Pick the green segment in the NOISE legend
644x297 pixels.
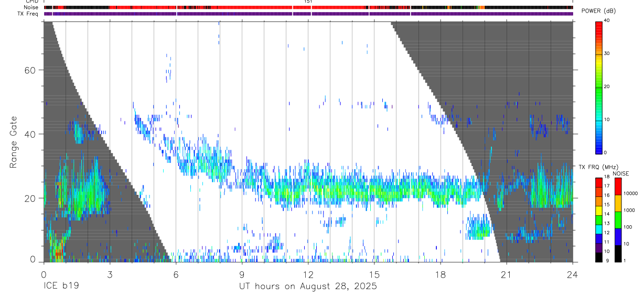[617, 220]
